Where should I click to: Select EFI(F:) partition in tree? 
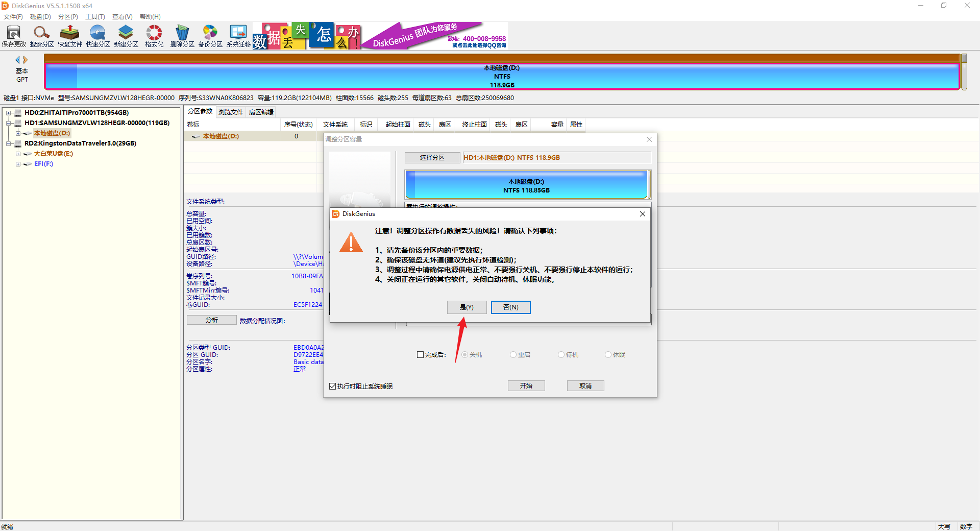pos(44,164)
